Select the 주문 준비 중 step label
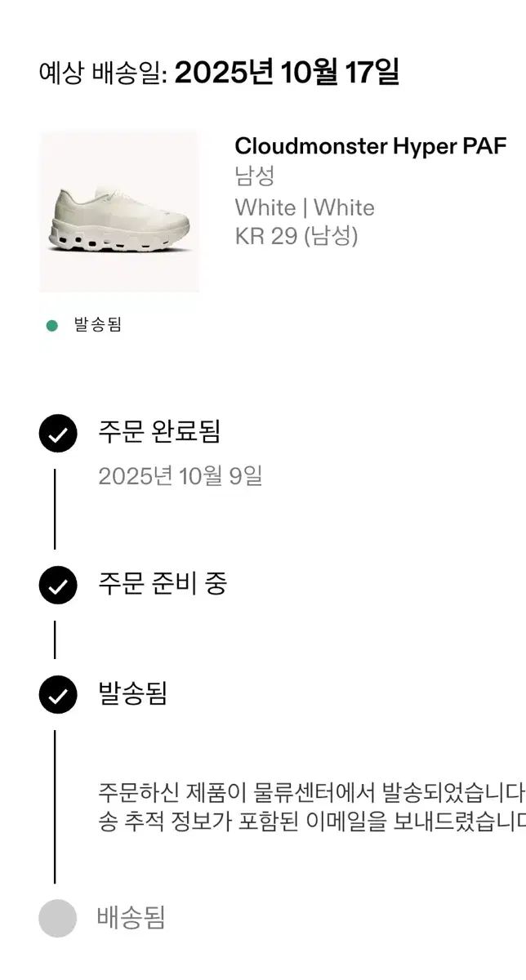This screenshot has width=526, height=980. pos(163,583)
